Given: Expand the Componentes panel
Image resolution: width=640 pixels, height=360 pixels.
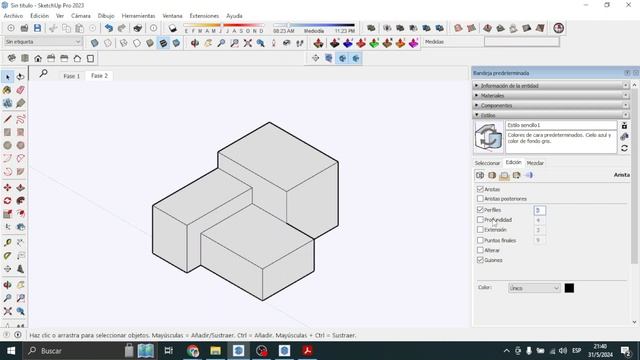Looking at the screenshot, I should (x=551, y=105).
